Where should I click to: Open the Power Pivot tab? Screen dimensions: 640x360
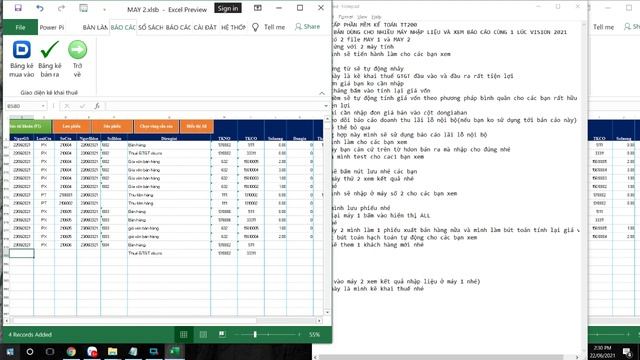(51, 27)
